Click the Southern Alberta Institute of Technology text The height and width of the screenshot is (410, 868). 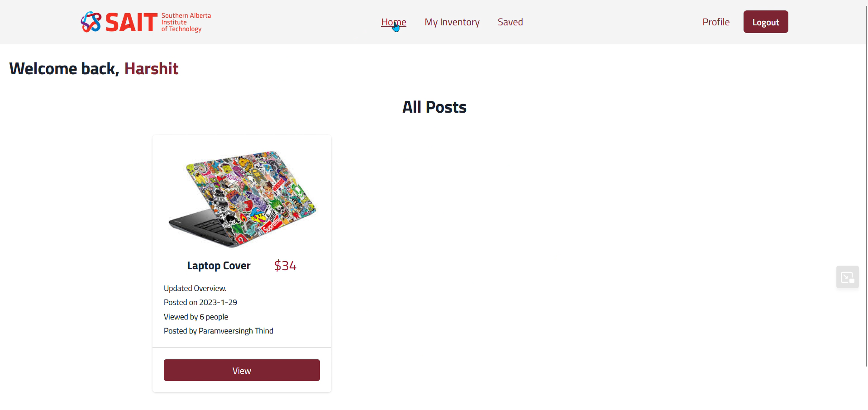(186, 22)
